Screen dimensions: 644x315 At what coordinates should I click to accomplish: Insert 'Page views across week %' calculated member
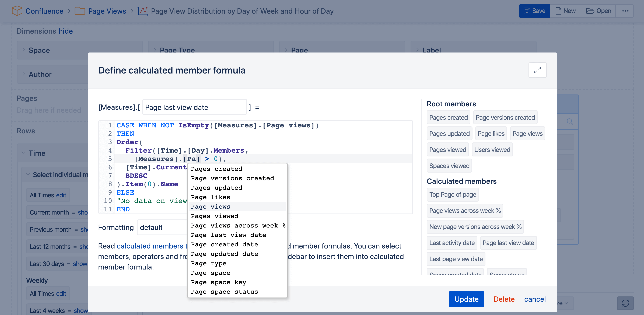tap(465, 211)
